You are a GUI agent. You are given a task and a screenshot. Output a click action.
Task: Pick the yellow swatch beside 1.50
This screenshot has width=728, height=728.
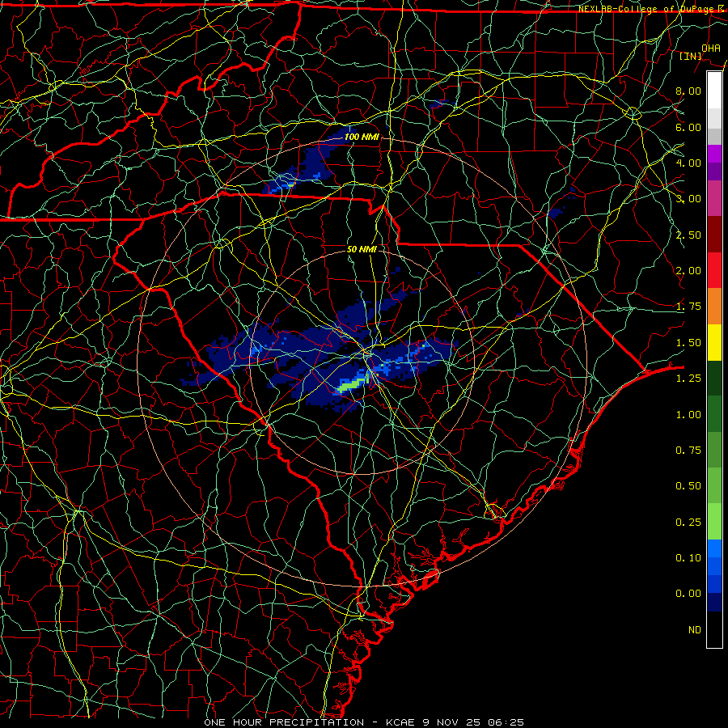click(714, 342)
